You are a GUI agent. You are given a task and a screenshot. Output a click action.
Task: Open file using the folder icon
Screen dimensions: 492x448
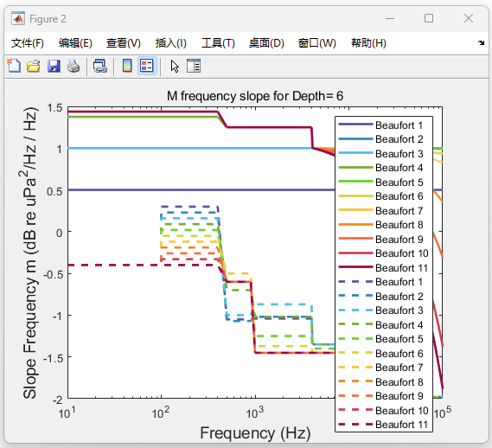click(33, 67)
